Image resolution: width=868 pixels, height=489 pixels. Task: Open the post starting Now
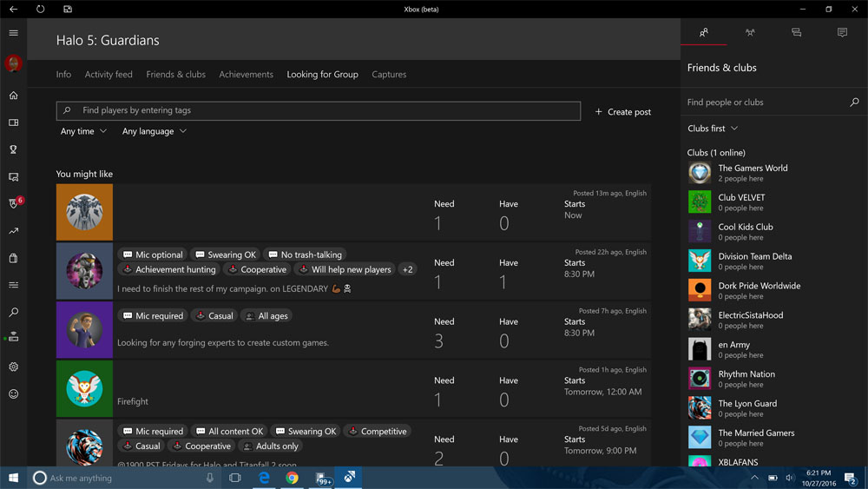tap(353, 213)
